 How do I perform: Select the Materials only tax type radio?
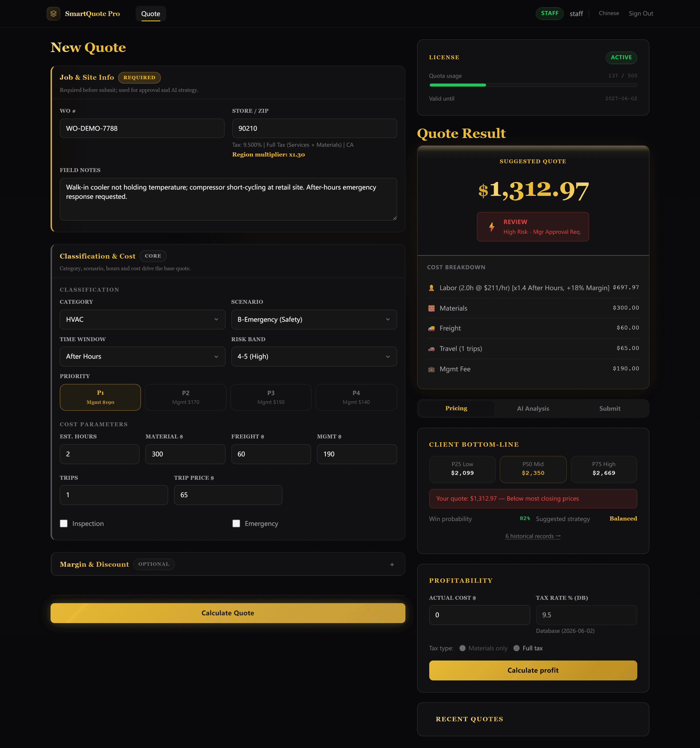(x=463, y=648)
